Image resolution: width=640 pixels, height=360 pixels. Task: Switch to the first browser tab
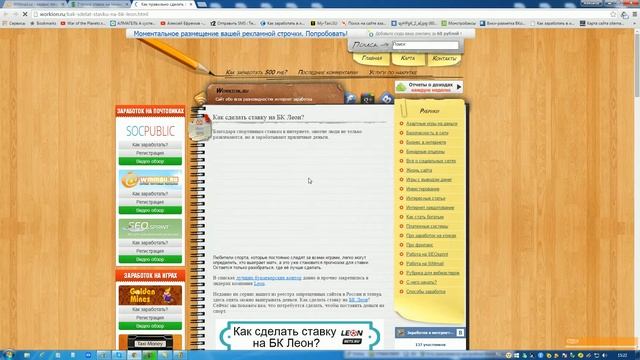[x=35, y=4]
